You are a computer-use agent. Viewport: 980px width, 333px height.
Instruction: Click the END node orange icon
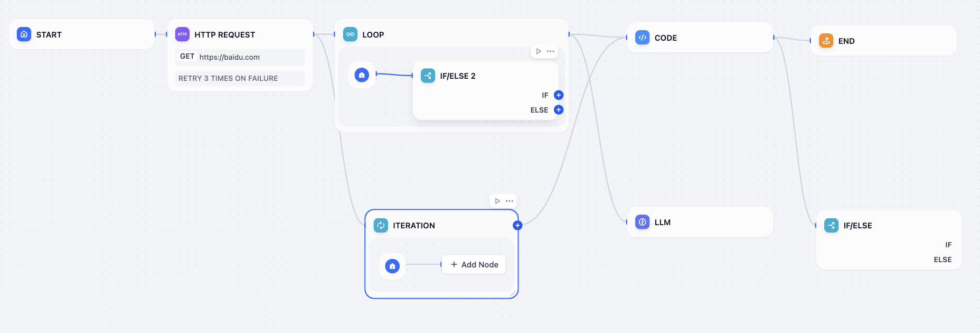tap(826, 41)
